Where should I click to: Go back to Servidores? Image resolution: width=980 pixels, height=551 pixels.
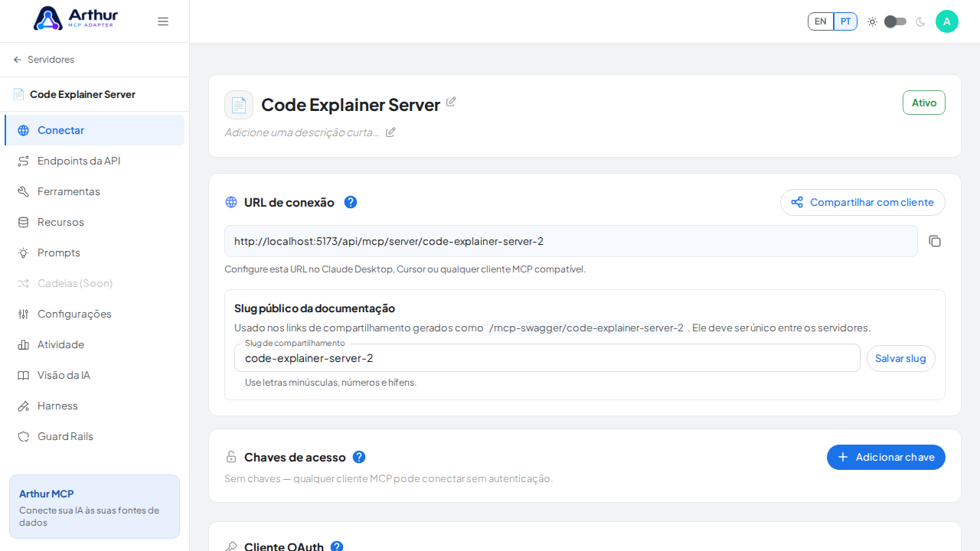[x=44, y=60]
